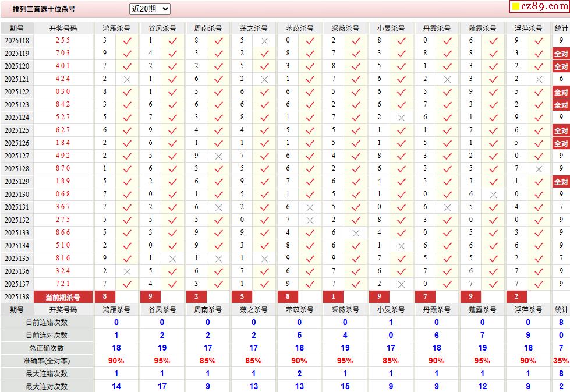Image resolution: width=570 pixels, height=392 pixels.
Task: Click the gray X in 丹霞杀号 for period 2025131
Action: click(x=447, y=207)
